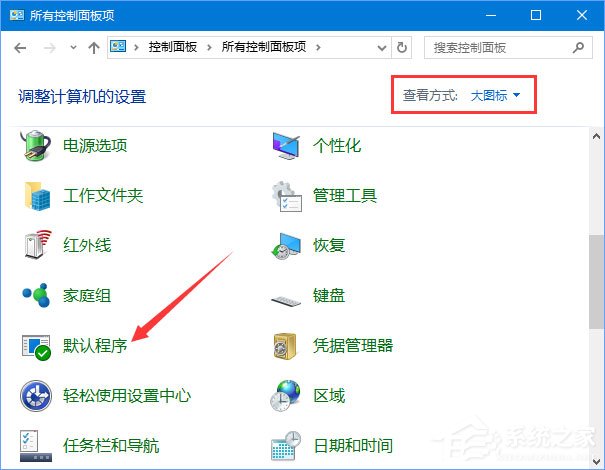Click the 默认程序 default programs icon
This screenshot has width=605, height=470.
tap(37, 346)
